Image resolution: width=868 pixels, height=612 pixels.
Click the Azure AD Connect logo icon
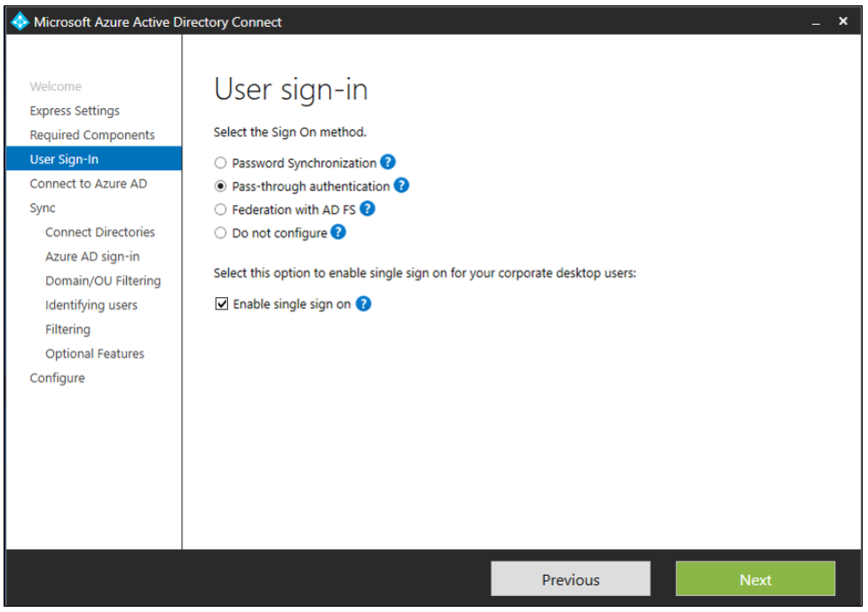(x=20, y=21)
